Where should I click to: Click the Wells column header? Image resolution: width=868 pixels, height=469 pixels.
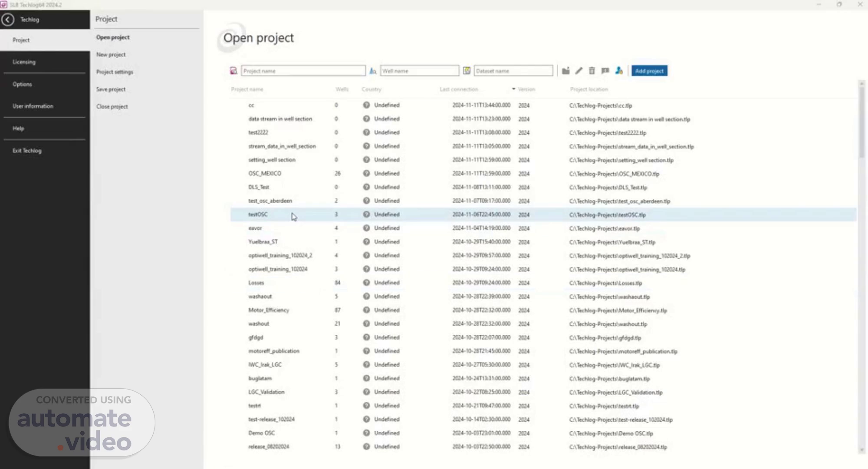point(342,89)
